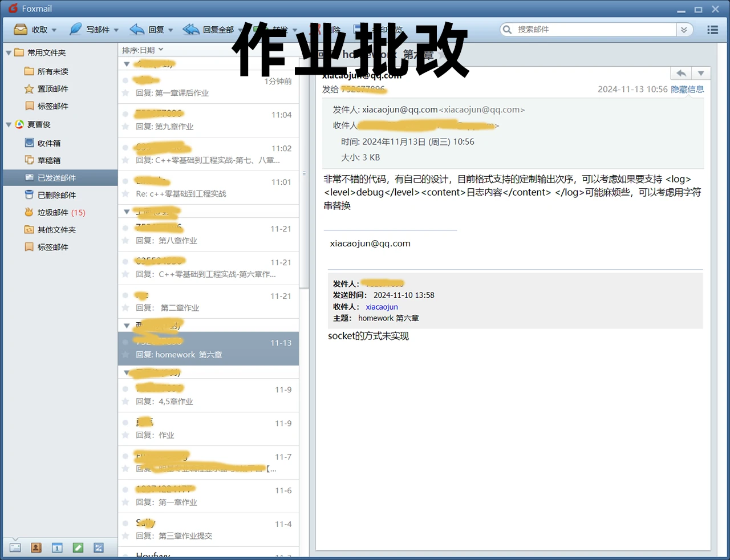
Task: Open the Notes (green pencil) view
Action: tap(78, 548)
